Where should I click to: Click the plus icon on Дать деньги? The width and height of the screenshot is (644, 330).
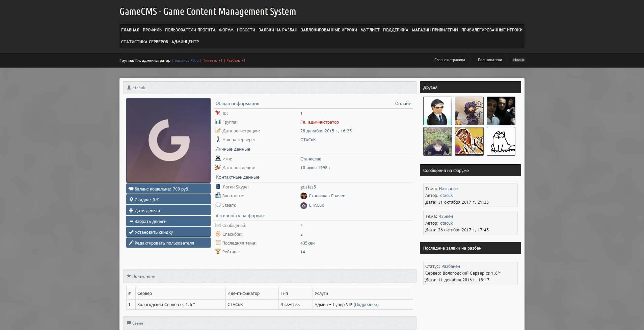[x=131, y=210]
